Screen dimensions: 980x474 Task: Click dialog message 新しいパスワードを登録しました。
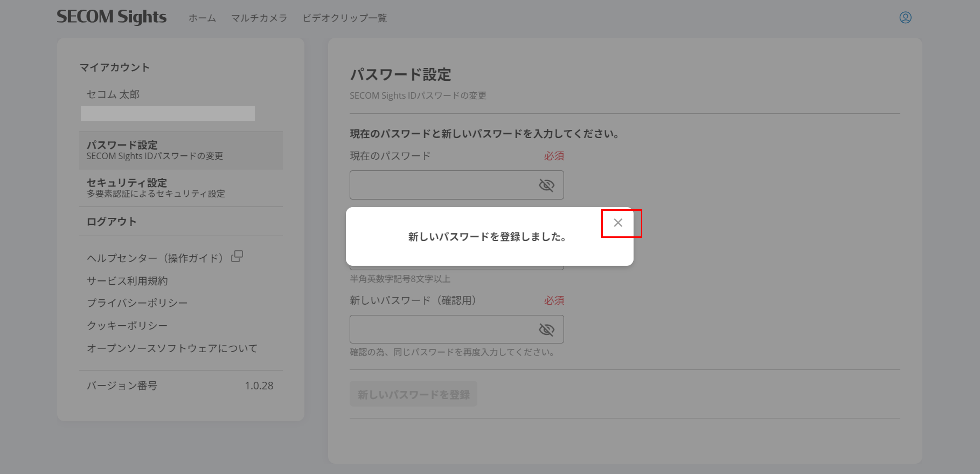487,237
